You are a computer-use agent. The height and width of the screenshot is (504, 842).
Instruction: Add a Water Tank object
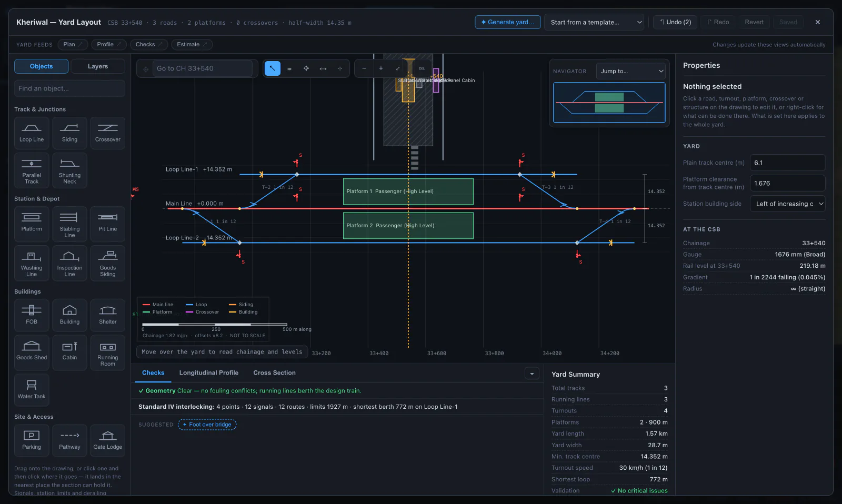point(32,390)
